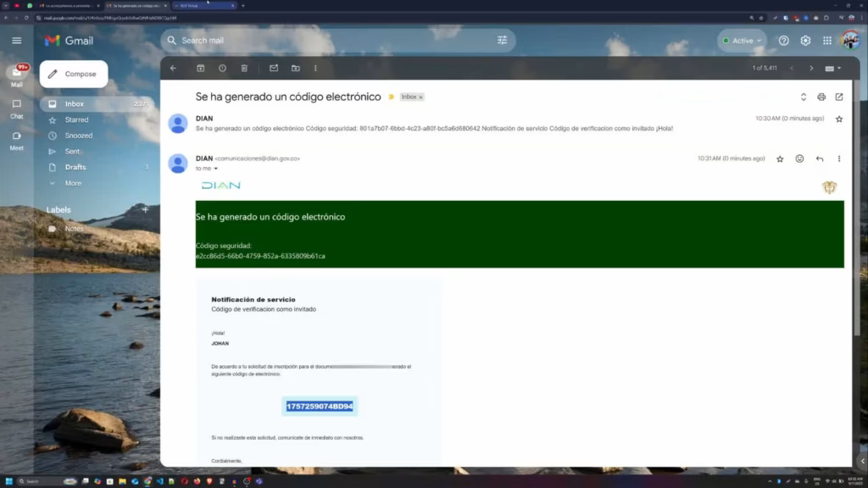This screenshot has height=488, width=868.
Task: Star the second DIAN message
Action: coord(780,158)
